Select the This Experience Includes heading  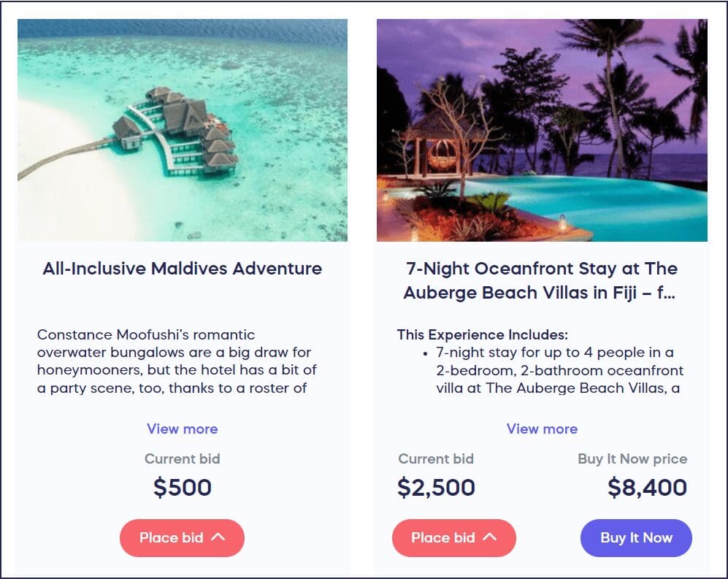pyautogui.click(x=482, y=335)
